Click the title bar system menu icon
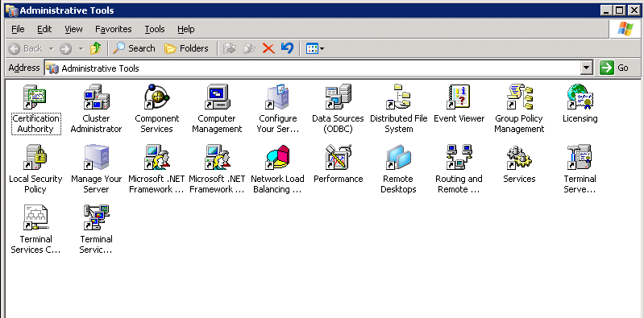The height and width of the screenshot is (318, 644). (x=11, y=10)
